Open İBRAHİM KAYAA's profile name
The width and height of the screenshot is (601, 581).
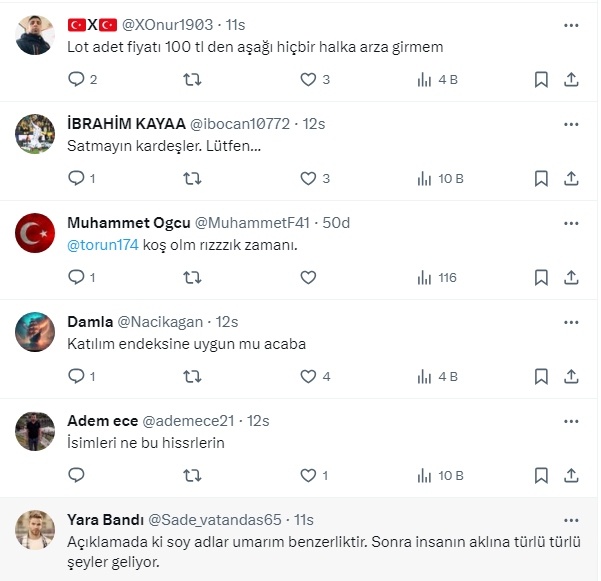click(126, 124)
